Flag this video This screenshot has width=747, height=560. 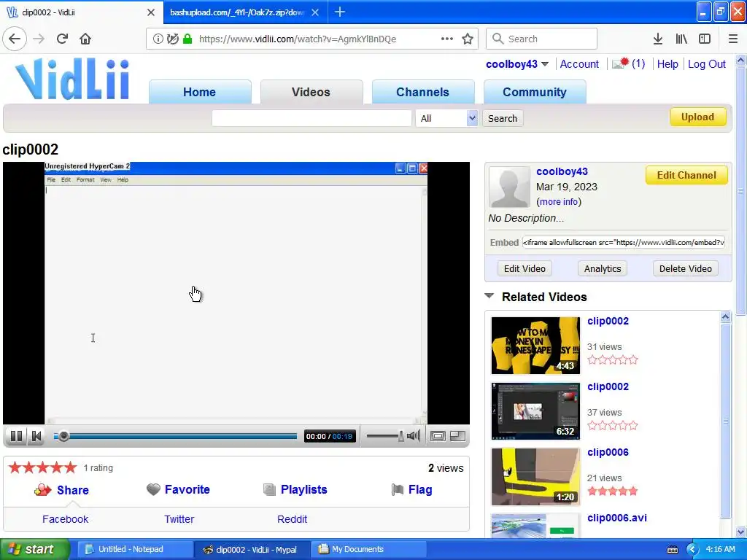411,489
